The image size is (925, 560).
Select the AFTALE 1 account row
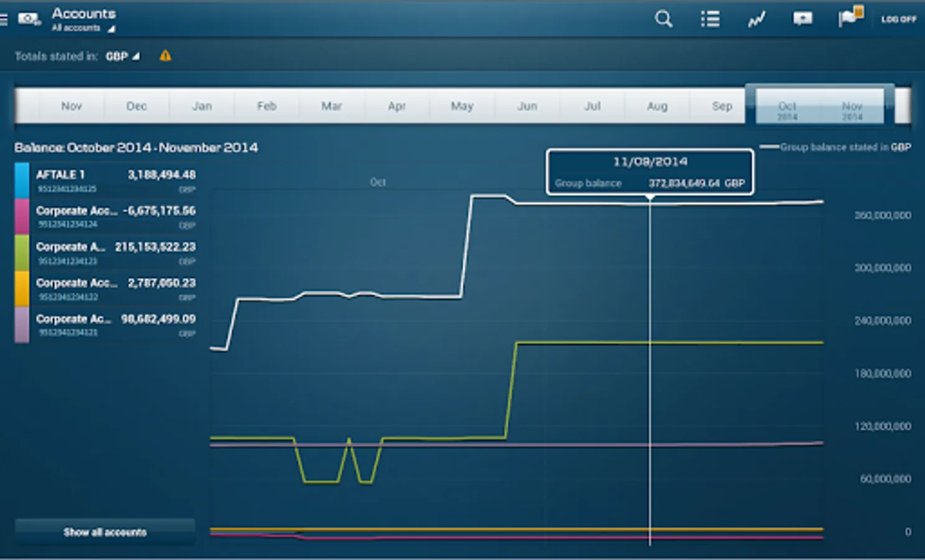pos(105,180)
